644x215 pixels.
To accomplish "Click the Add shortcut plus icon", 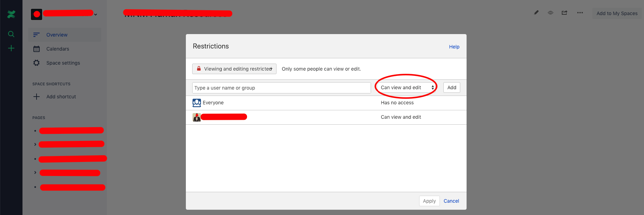I will coord(37,97).
